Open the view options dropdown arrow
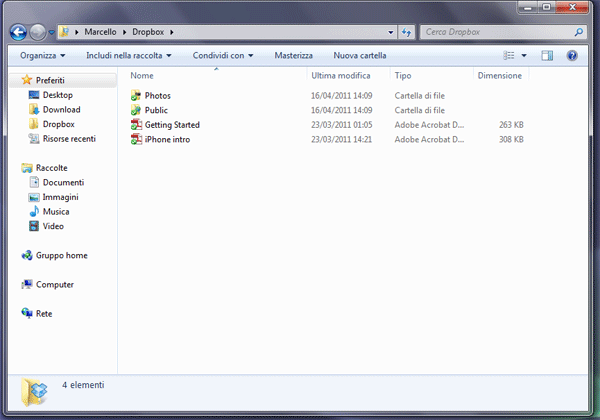 (524, 56)
